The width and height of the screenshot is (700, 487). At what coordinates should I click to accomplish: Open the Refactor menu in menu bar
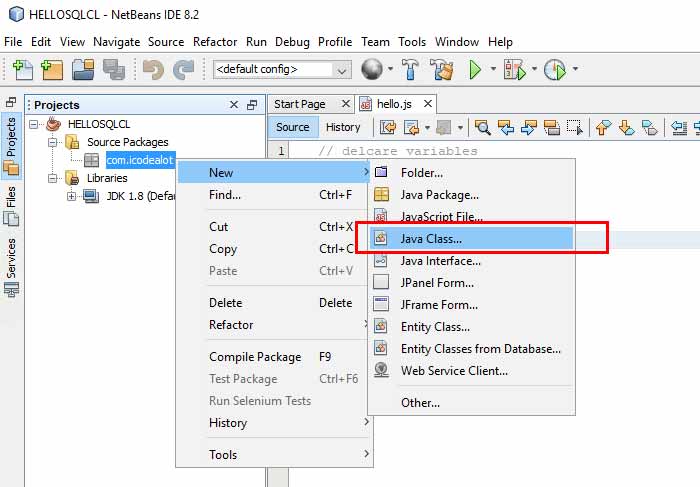[215, 42]
